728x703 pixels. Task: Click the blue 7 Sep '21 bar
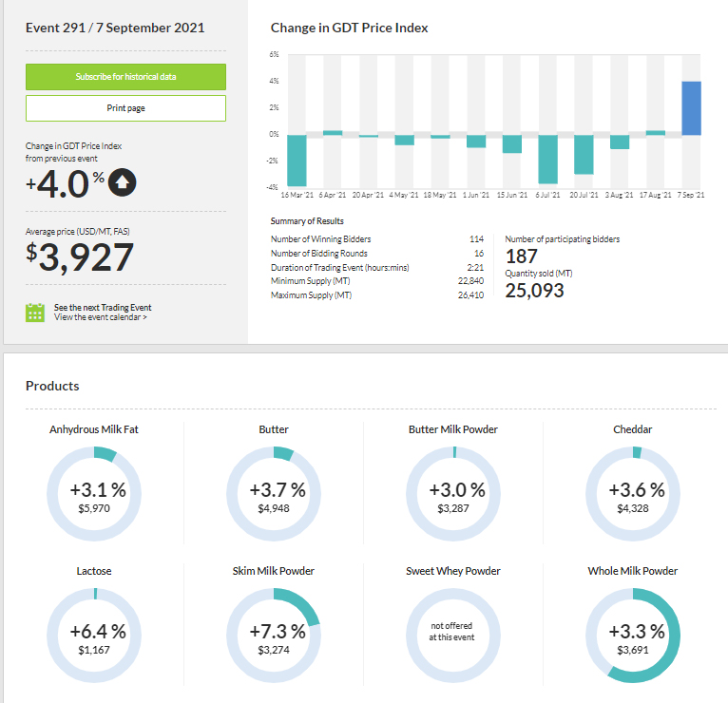click(x=691, y=108)
